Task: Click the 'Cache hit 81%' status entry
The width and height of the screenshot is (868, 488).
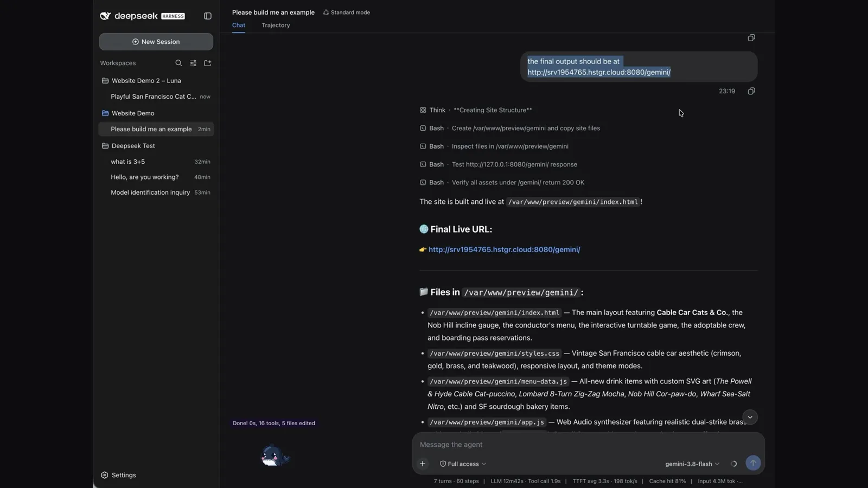Action: (667, 481)
